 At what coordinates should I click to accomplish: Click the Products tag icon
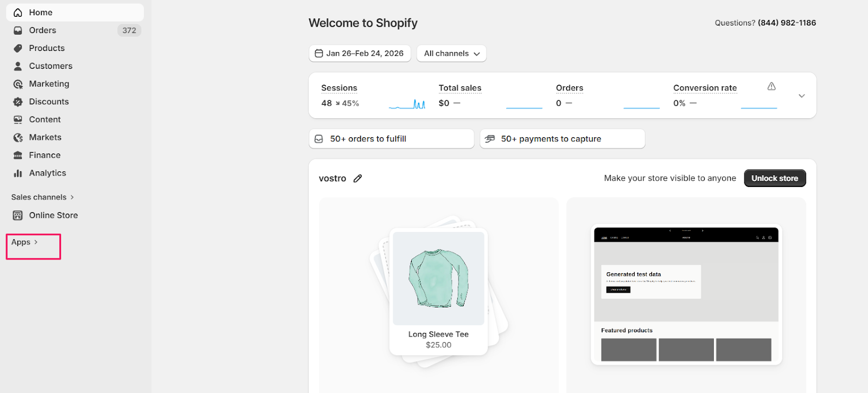click(x=18, y=48)
